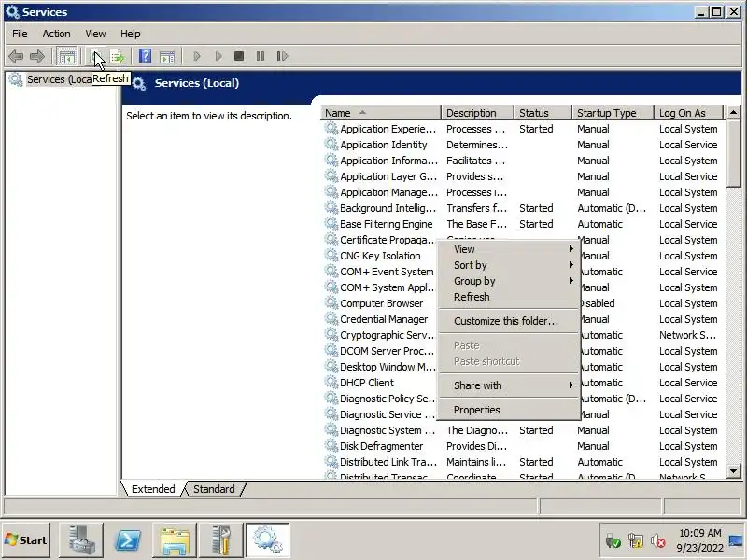Viewport: 747px width, 560px height.
Task: Open the File menu
Action: coord(20,34)
